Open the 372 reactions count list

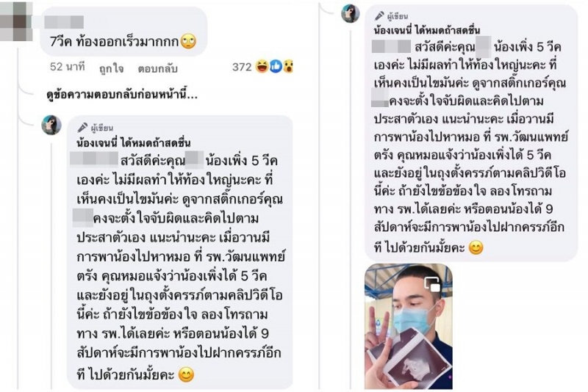(242, 67)
